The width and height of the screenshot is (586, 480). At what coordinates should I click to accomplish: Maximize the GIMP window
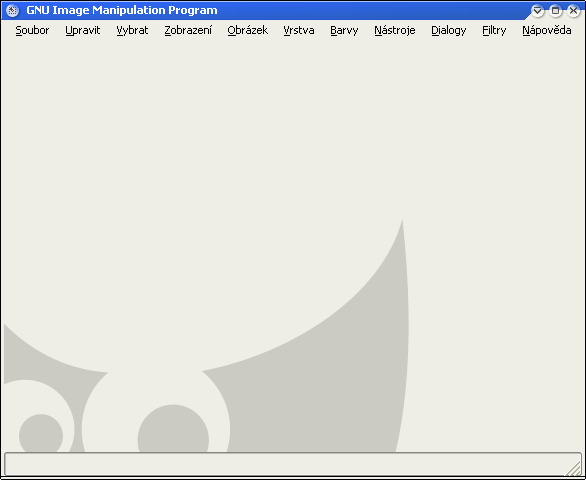pyautogui.click(x=555, y=10)
